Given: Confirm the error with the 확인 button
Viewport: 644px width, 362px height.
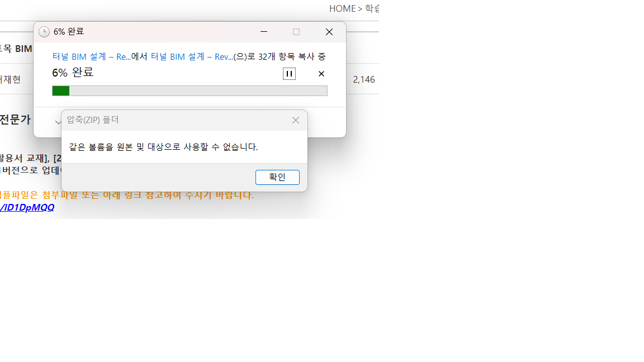Looking at the screenshot, I should click(x=278, y=177).
